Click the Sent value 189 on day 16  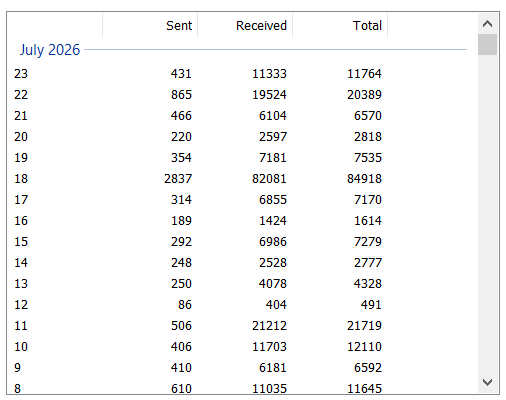181,220
